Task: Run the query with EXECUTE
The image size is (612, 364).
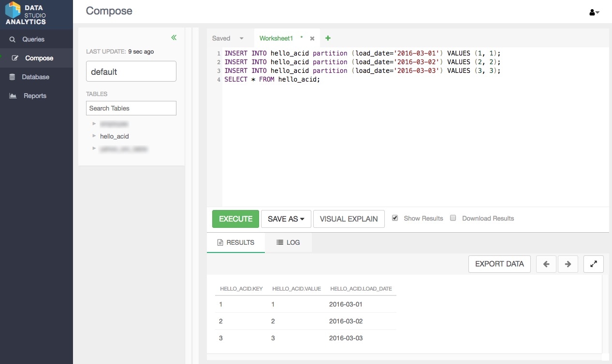Action: coord(235,219)
